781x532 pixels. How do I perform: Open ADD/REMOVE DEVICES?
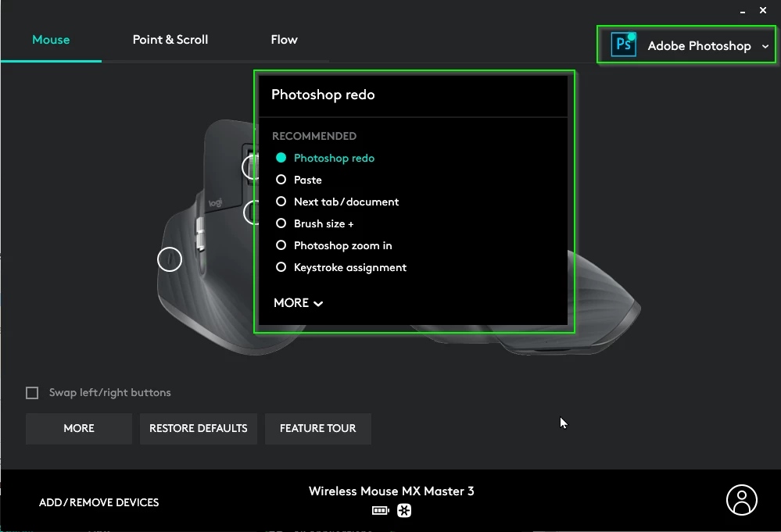(x=99, y=502)
